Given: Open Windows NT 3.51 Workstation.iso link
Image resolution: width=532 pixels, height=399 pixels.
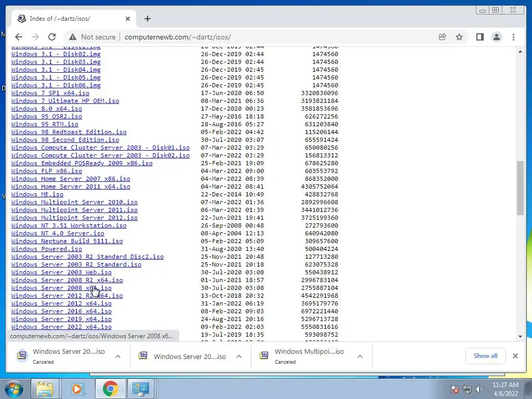Looking at the screenshot, I should coord(69,225).
